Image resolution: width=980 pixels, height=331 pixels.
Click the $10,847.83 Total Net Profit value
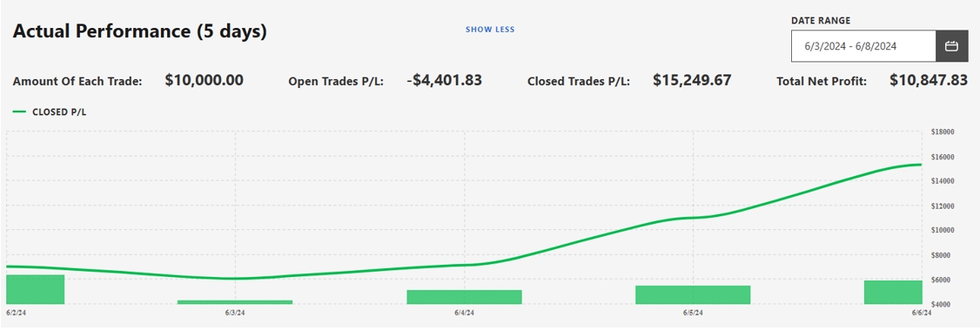point(928,80)
